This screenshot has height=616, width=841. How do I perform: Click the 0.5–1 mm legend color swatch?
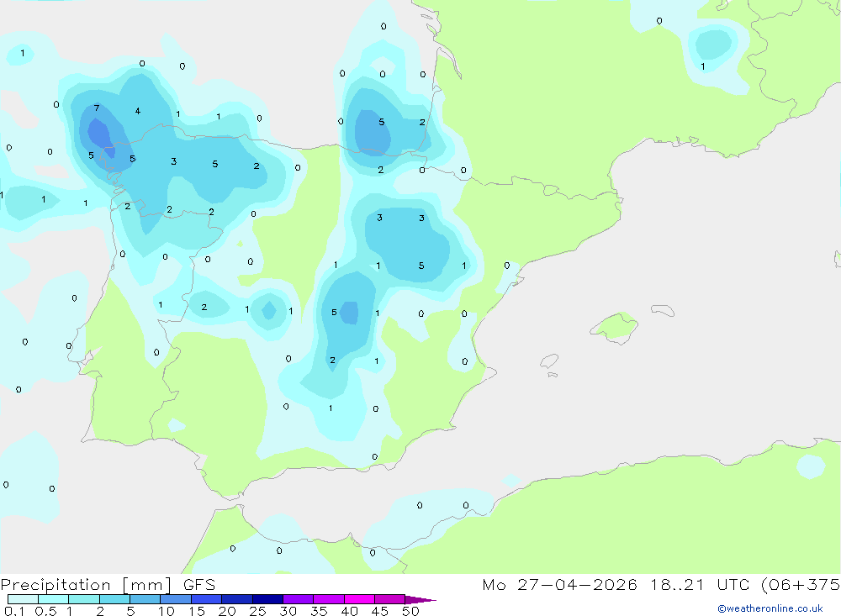coord(54,599)
